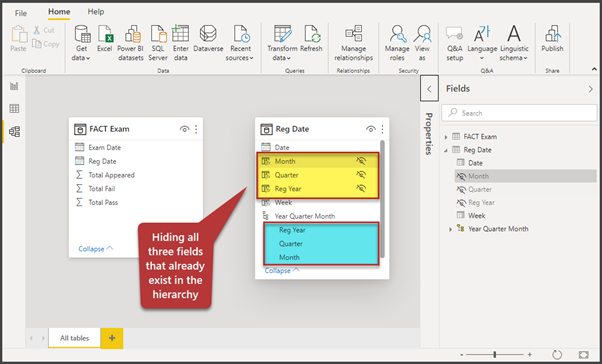Collapse the Reg Date table card
Viewport: 602px width, 364px height.
[282, 271]
